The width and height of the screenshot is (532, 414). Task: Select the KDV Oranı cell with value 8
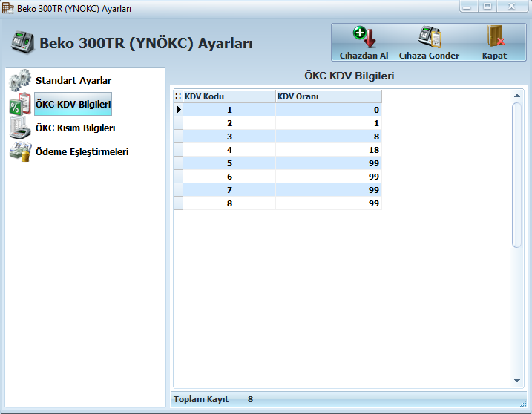[x=328, y=137]
